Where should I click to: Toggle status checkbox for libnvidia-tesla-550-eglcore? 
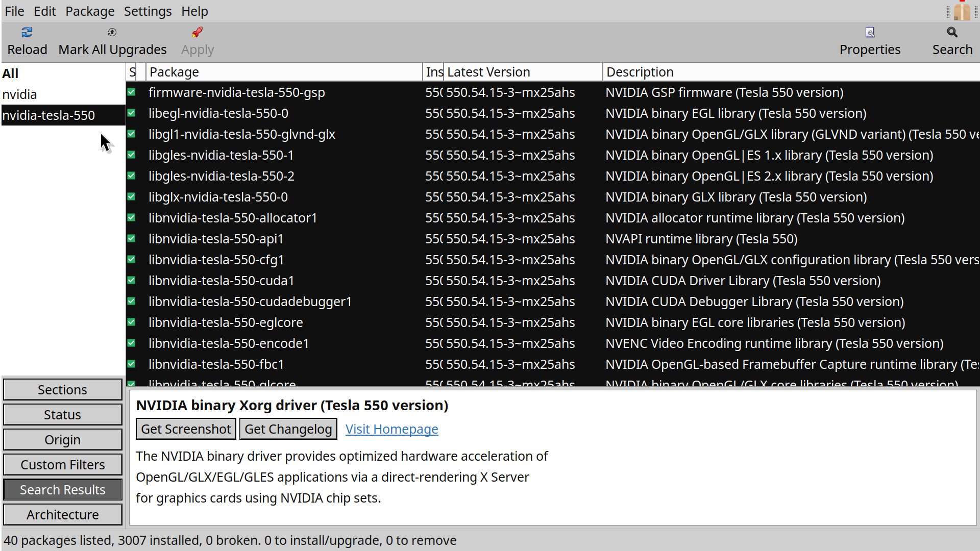pyautogui.click(x=132, y=322)
